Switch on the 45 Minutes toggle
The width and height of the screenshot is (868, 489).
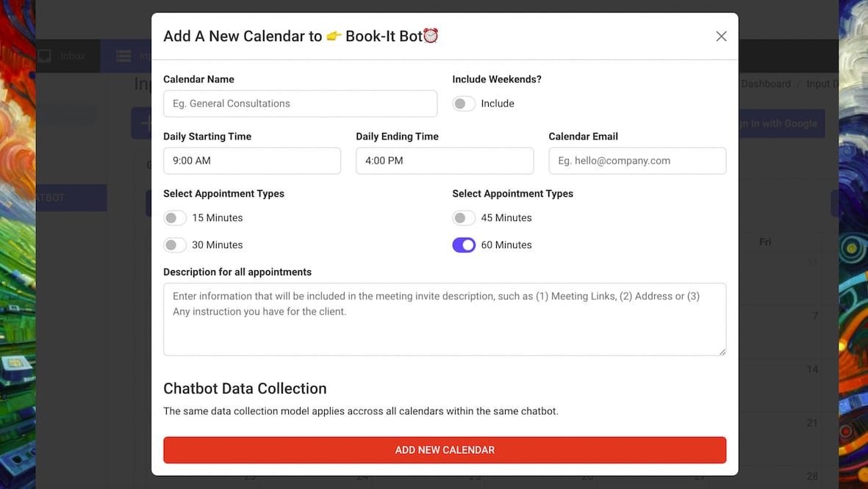464,218
